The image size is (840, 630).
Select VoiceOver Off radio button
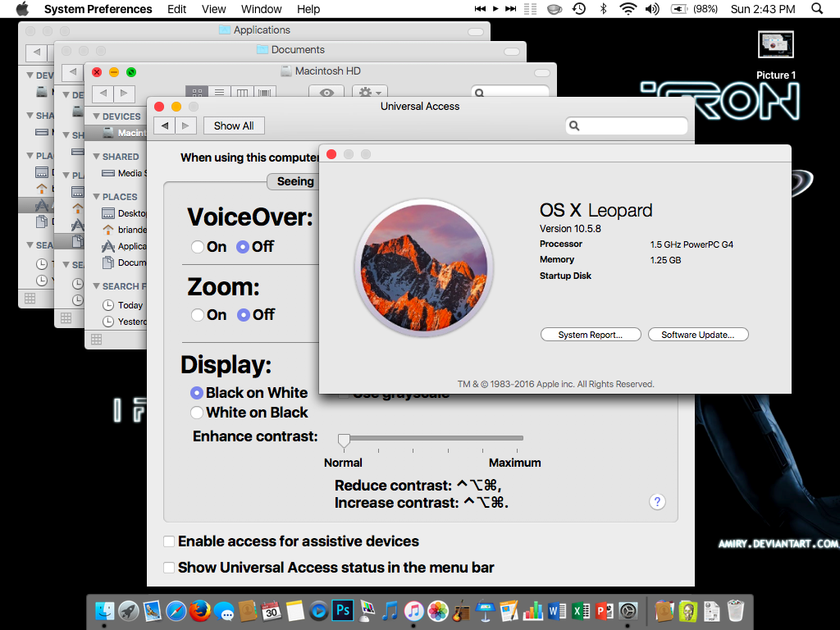point(243,246)
